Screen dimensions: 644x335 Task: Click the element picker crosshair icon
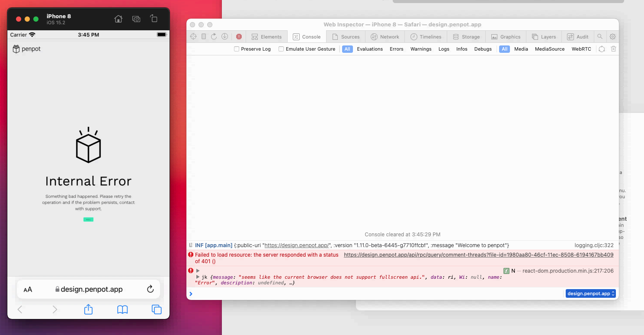193,36
